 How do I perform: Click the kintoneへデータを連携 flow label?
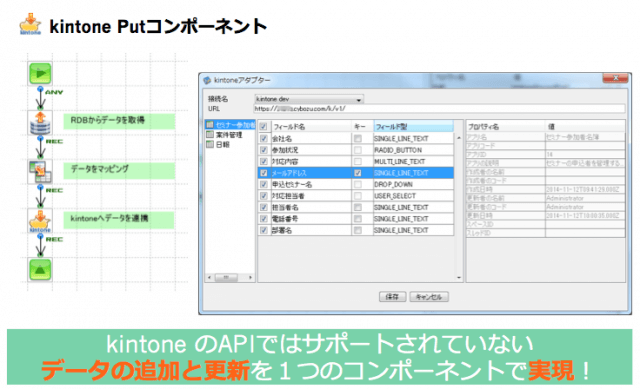119,219
